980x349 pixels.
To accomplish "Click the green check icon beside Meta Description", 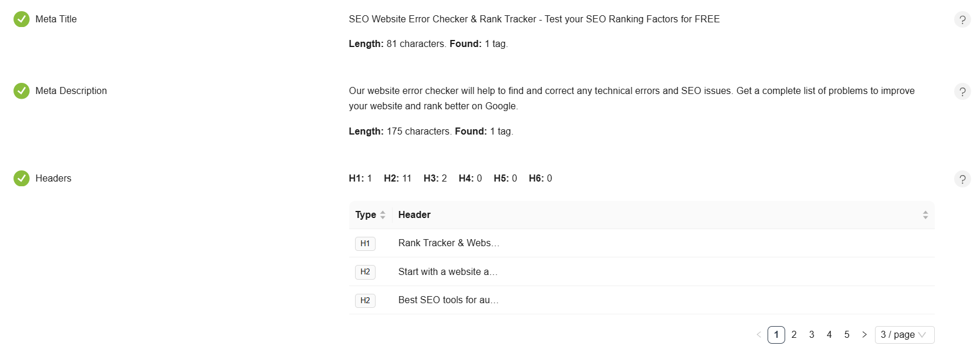I will coord(22,91).
